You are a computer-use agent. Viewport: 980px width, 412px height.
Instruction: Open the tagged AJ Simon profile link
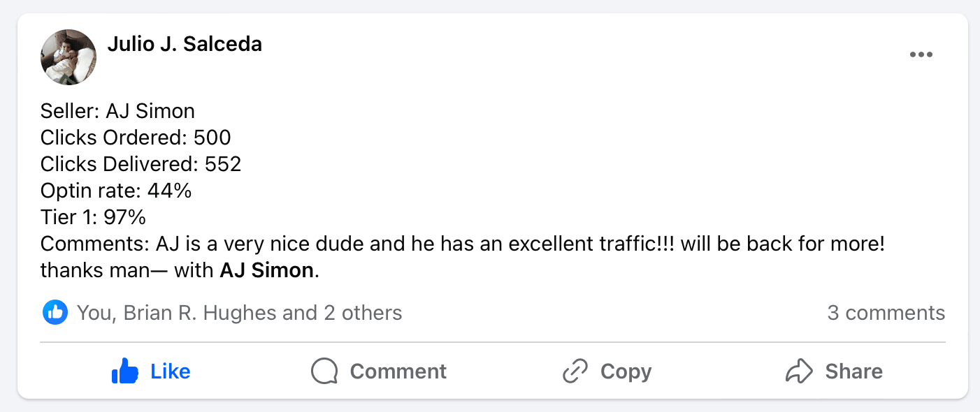coord(266,270)
